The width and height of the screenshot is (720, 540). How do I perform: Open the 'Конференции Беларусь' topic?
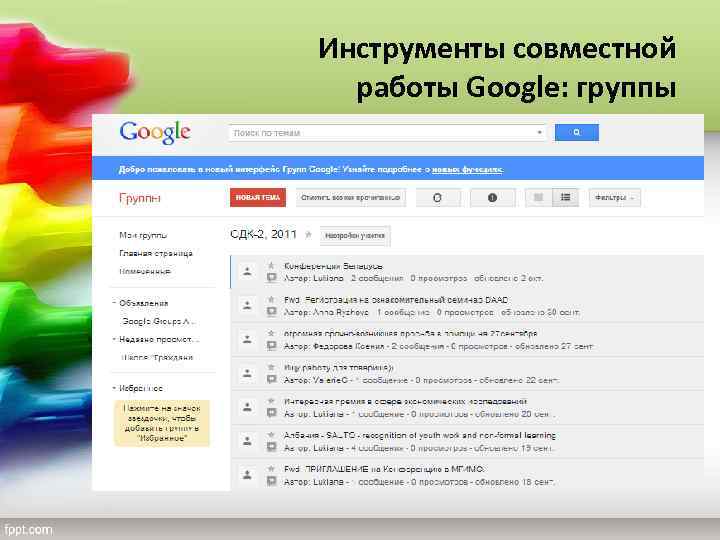333,266
